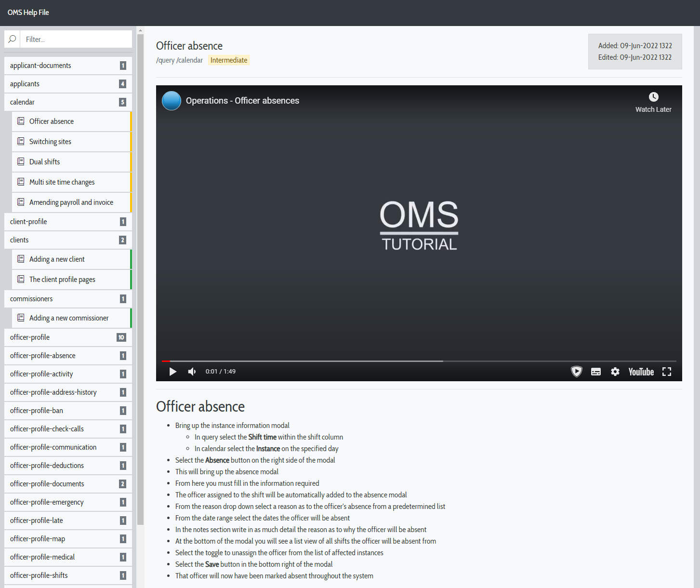This screenshot has height=588, width=700.
Task: Open Officer absence help article
Action: coord(71,121)
